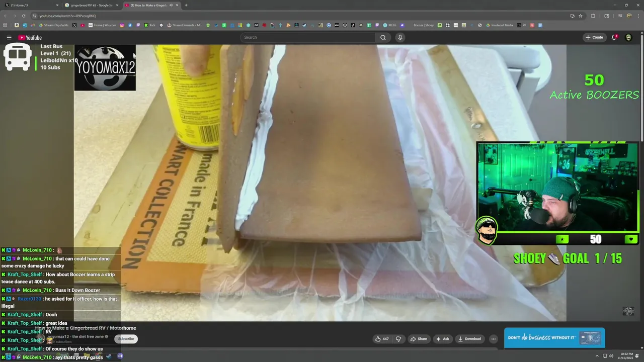Click the Ask button under the video
Image resolution: width=644 pixels, height=362 pixels.
pyautogui.click(x=443, y=339)
